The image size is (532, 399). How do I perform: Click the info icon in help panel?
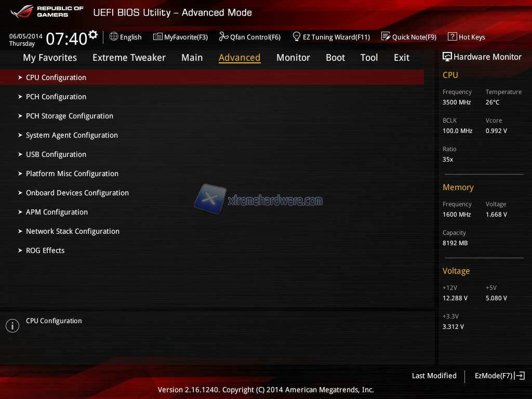coord(12,326)
